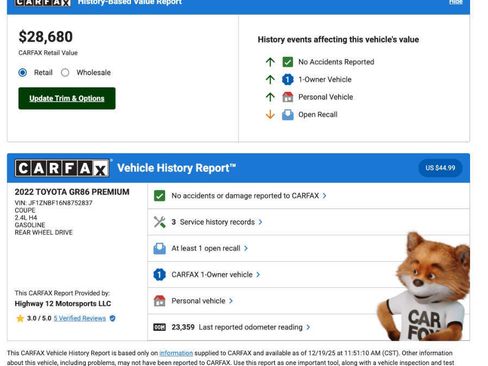
Task: Click the red house icon beside Personal vehicle row
Action: (x=159, y=301)
